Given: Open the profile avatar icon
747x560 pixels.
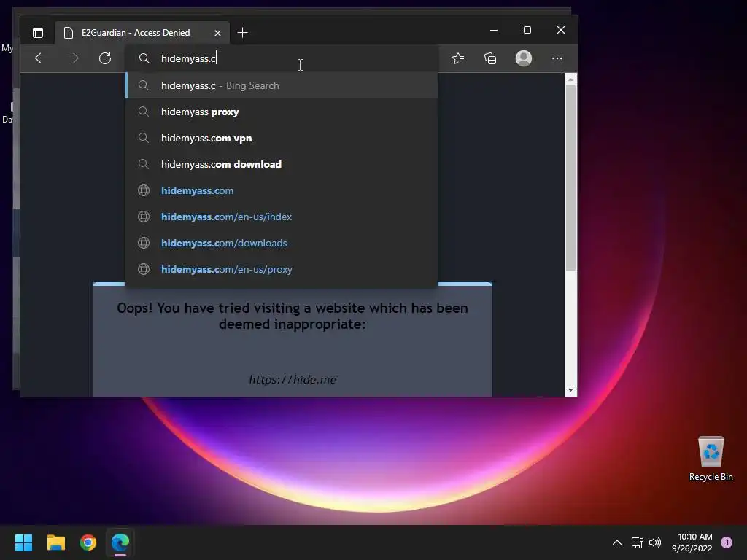Looking at the screenshot, I should pos(524,58).
